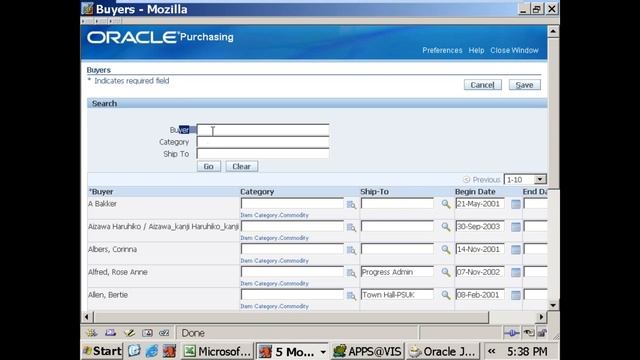This screenshot has height=360, width=640.
Task: Click buyer name A Bakker
Action: pyautogui.click(x=102, y=204)
